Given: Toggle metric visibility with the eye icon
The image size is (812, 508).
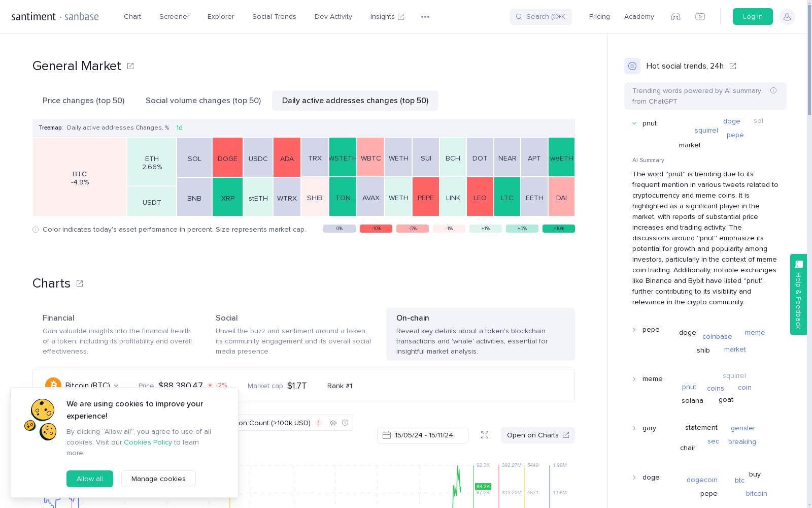Looking at the screenshot, I should 333,423.
